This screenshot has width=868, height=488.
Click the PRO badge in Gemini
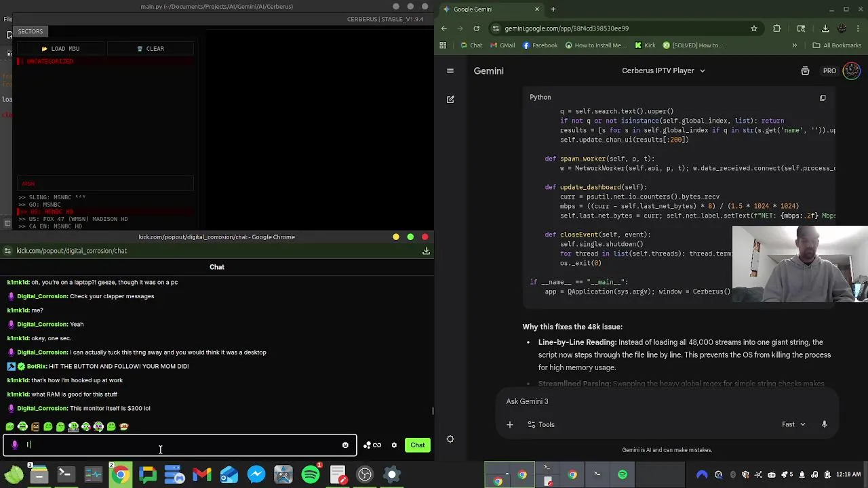click(829, 70)
